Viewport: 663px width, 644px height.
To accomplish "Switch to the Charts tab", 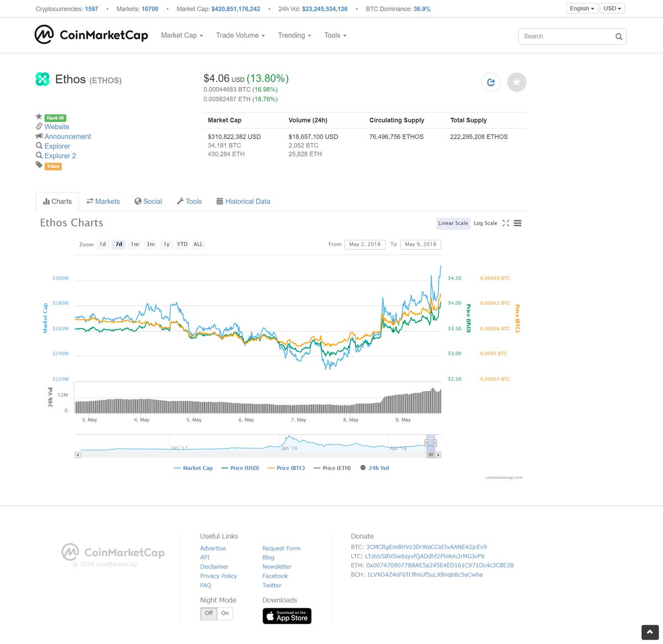I will tap(57, 202).
